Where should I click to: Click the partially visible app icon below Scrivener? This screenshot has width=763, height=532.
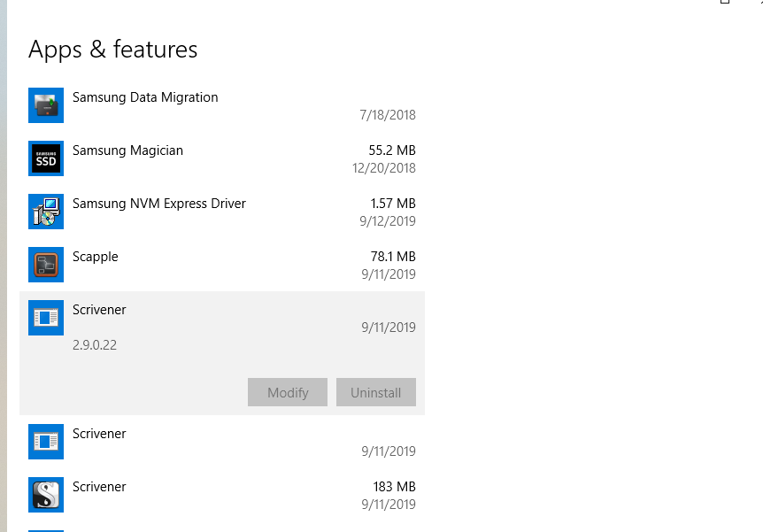click(45, 528)
